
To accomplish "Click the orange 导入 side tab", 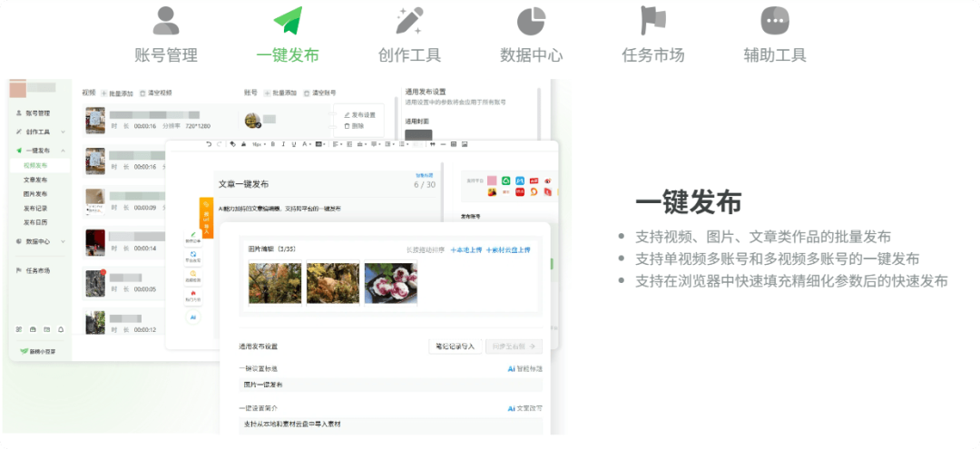I will 206,219.
